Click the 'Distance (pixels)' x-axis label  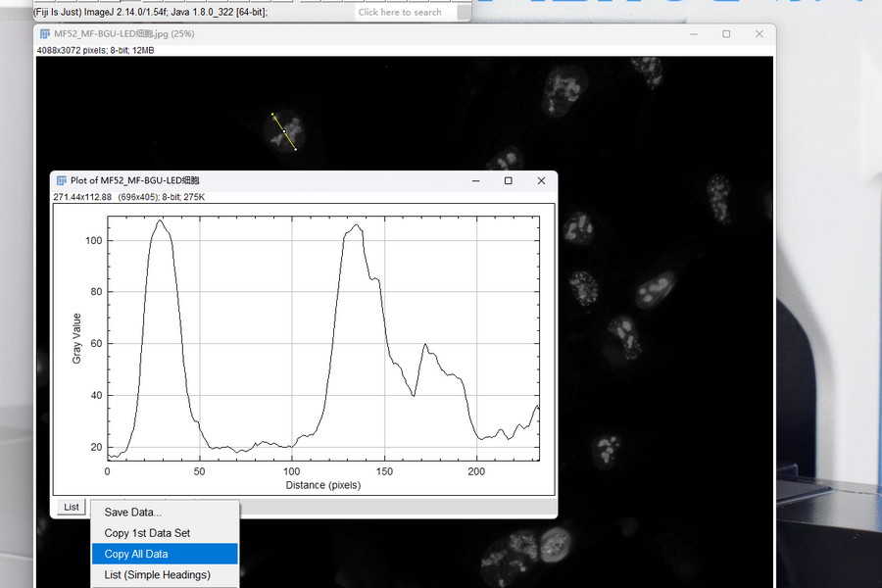click(322, 485)
